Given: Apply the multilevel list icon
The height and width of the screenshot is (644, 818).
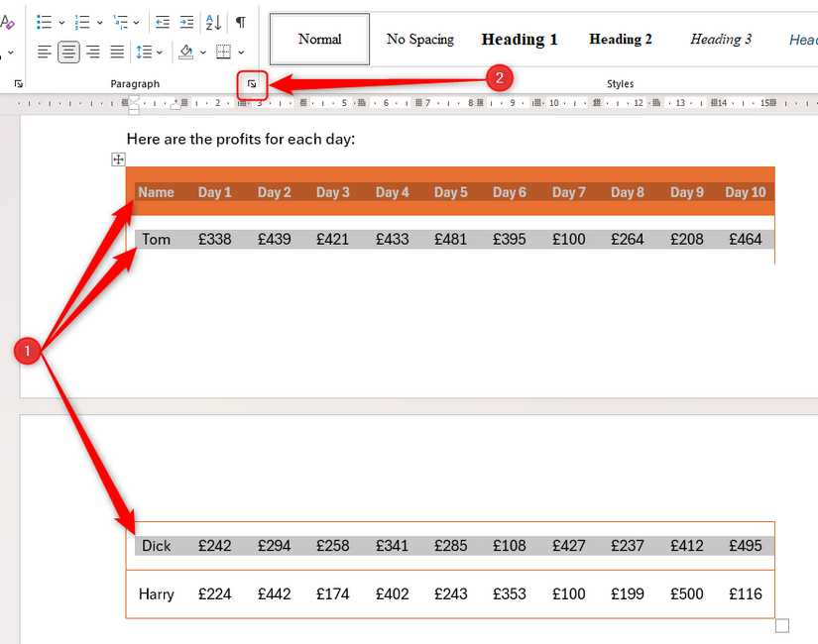Looking at the screenshot, I should pyautogui.click(x=121, y=21).
